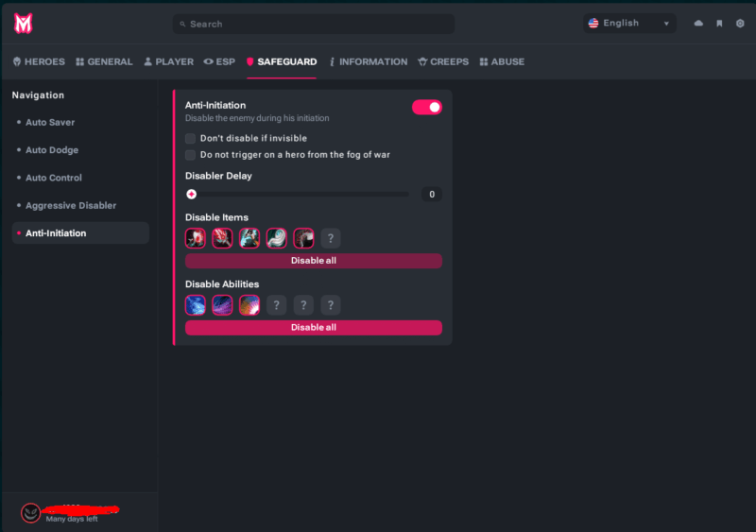The width and height of the screenshot is (756, 532).
Task: Click the Disabler Delay slider handle
Action: pos(192,195)
